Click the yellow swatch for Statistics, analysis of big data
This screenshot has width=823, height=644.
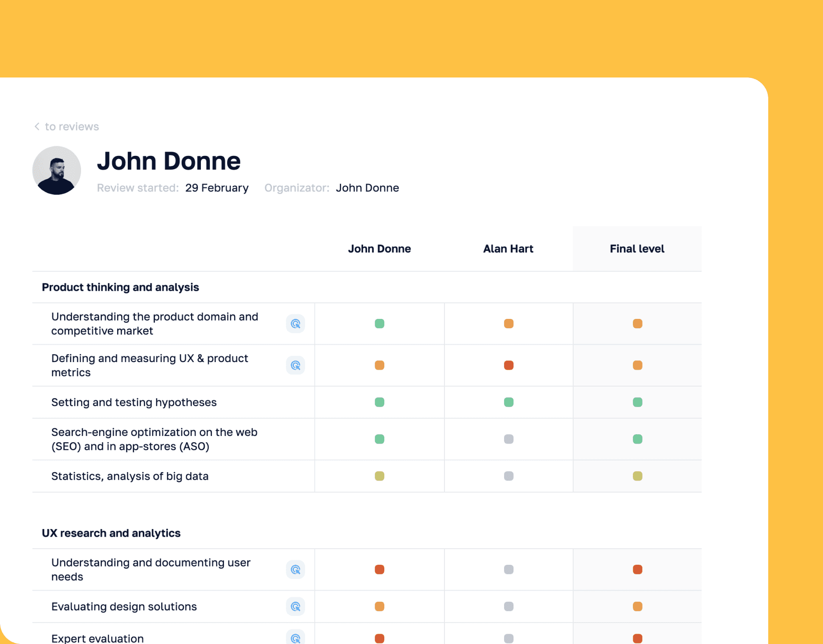[x=379, y=476]
